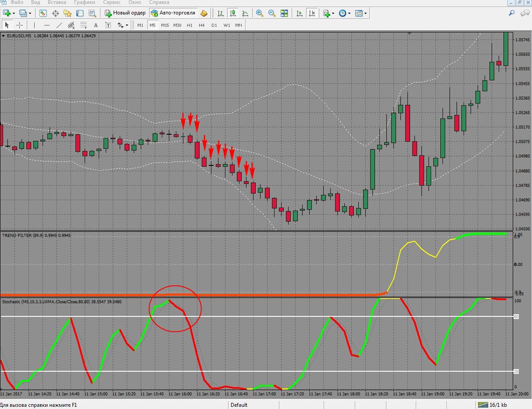Open the templates dropdown
This screenshot has height=409, width=532.
click(365, 13)
